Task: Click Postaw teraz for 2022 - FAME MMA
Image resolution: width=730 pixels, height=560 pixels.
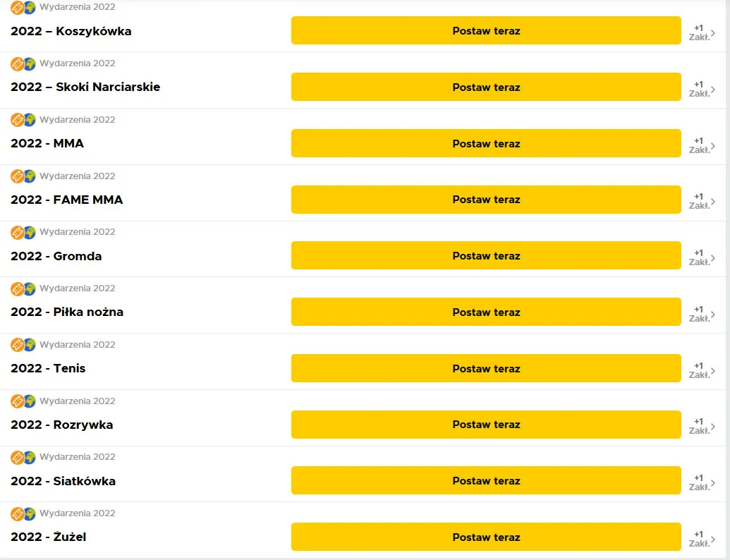Action: pyautogui.click(x=486, y=200)
